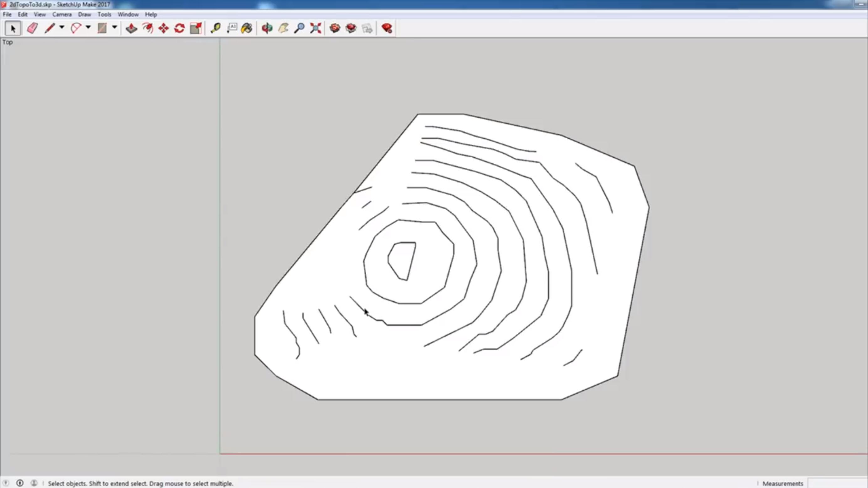The width and height of the screenshot is (868, 488).
Task: Open the Draw menu
Action: [85, 14]
